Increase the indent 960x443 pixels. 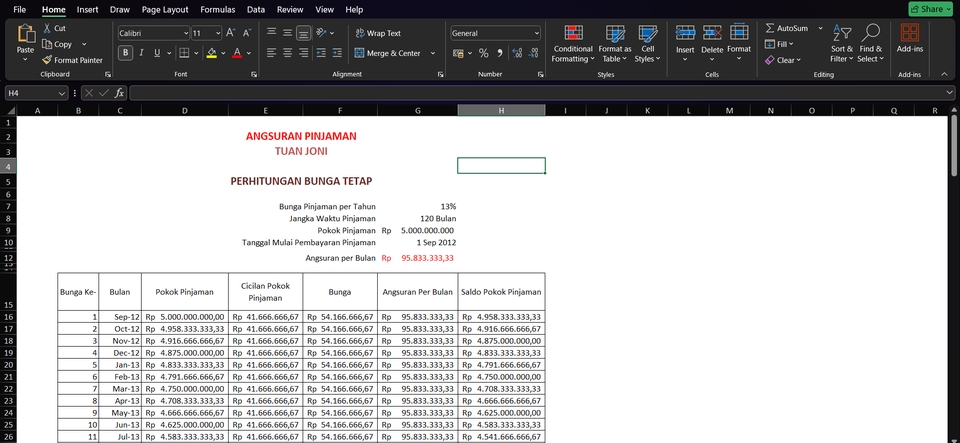click(337, 53)
